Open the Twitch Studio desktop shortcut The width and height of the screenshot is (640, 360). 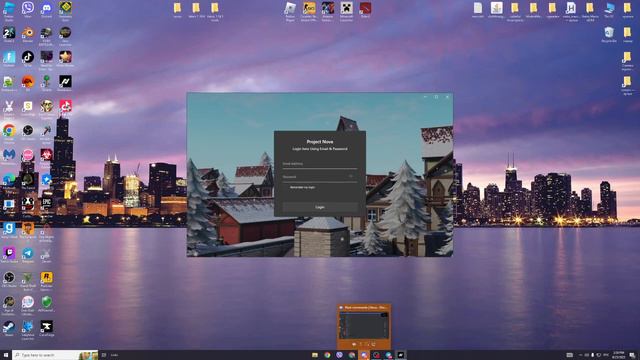[x=9, y=254]
